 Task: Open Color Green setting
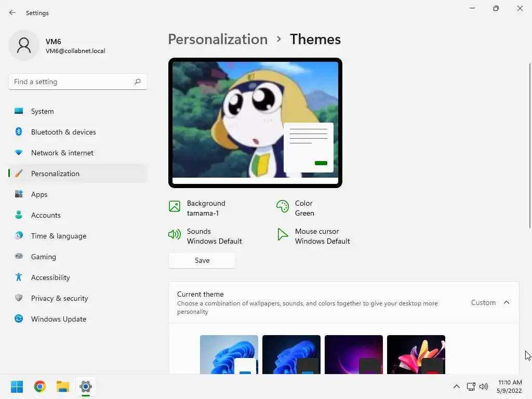coord(296,208)
